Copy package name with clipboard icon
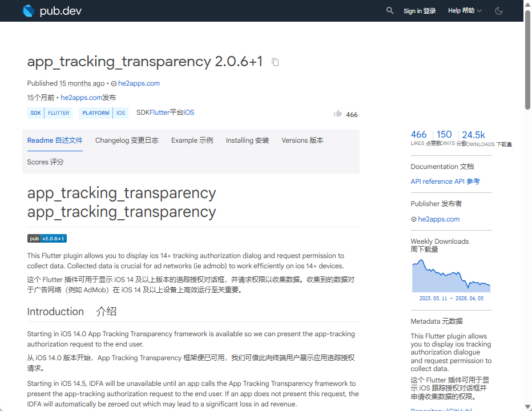 275,62
